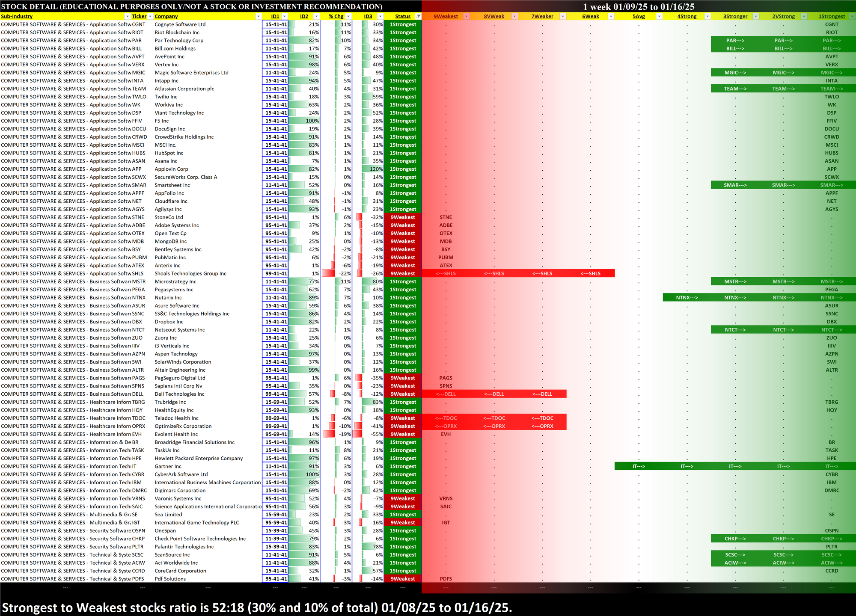Click the STOCK DETAIL title cell

click(192, 6)
